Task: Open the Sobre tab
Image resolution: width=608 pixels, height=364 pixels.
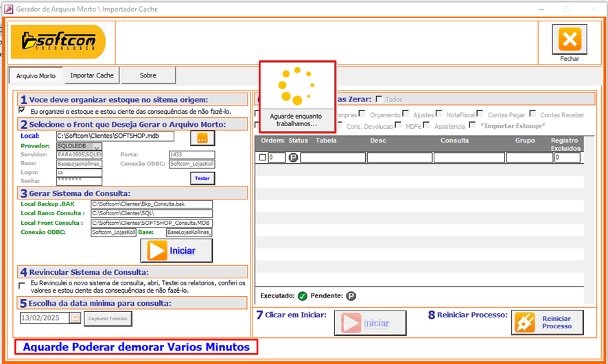Action: point(148,75)
